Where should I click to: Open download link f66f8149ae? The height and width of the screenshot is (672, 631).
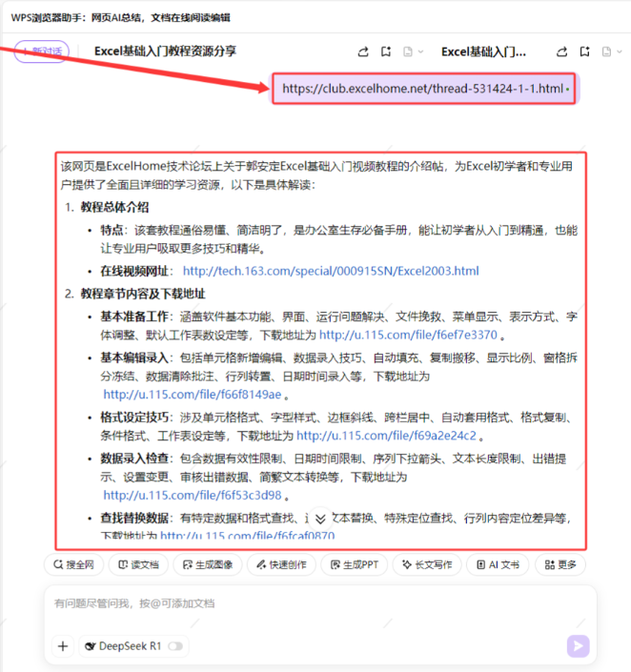click(x=192, y=395)
